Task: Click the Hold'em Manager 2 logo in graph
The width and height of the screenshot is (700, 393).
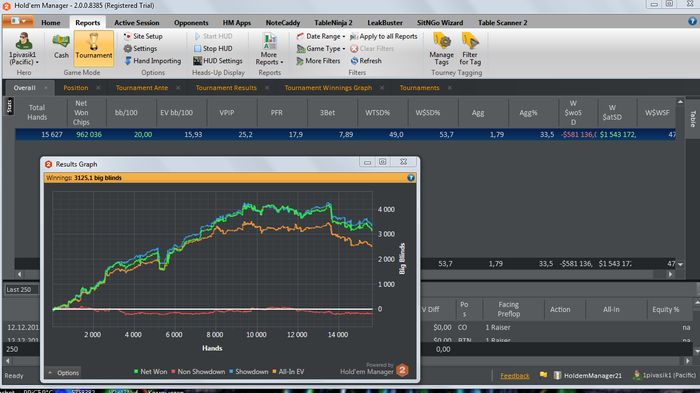Action: [402, 370]
